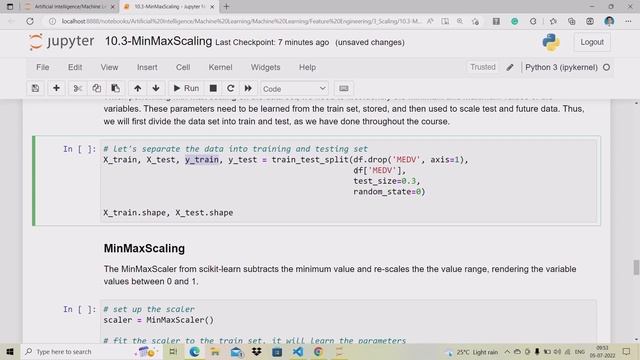Move selected cell down
This screenshot has width=640, height=360.
coord(156,89)
